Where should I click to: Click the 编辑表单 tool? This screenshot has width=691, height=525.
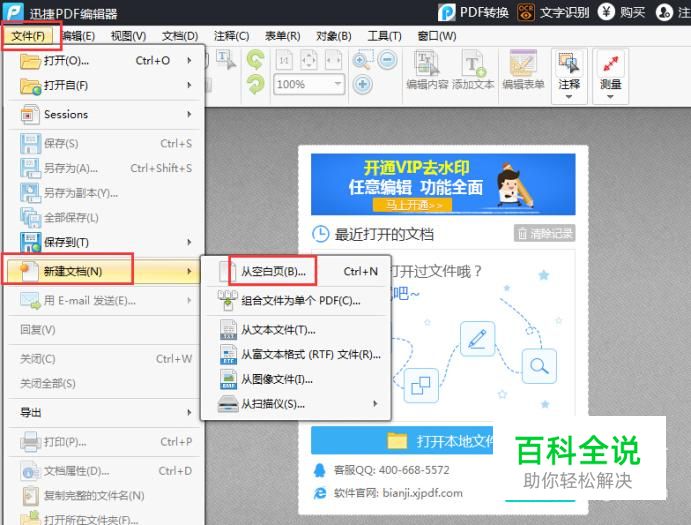tap(523, 70)
